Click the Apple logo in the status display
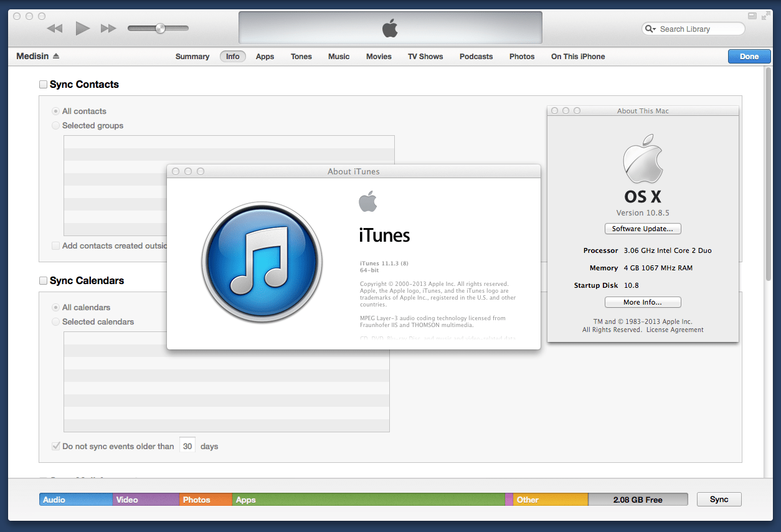 click(390, 28)
